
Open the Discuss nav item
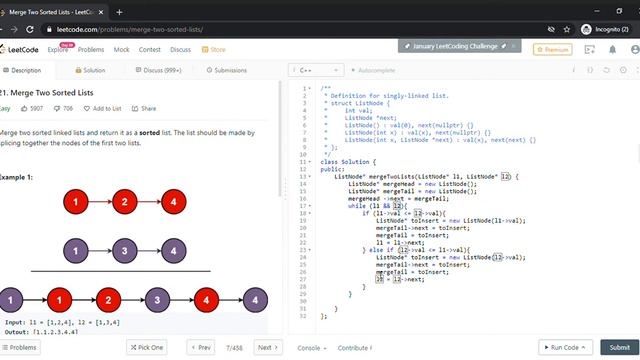point(180,49)
